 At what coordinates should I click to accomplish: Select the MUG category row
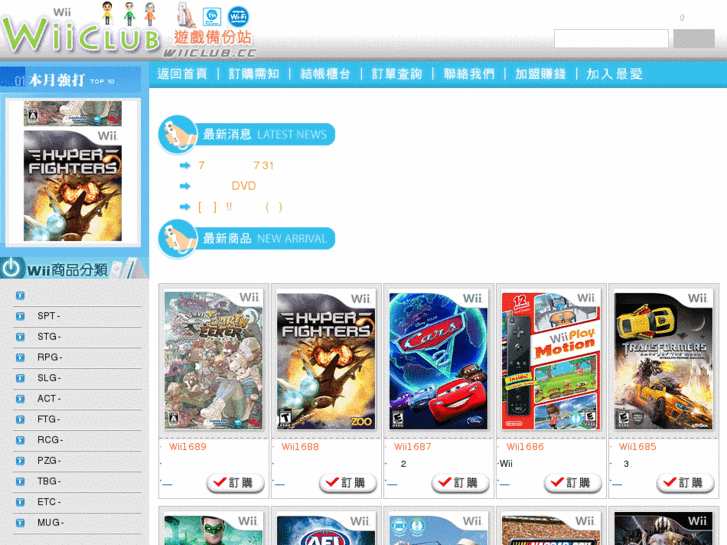pyautogui.click(x=77, y=522)
